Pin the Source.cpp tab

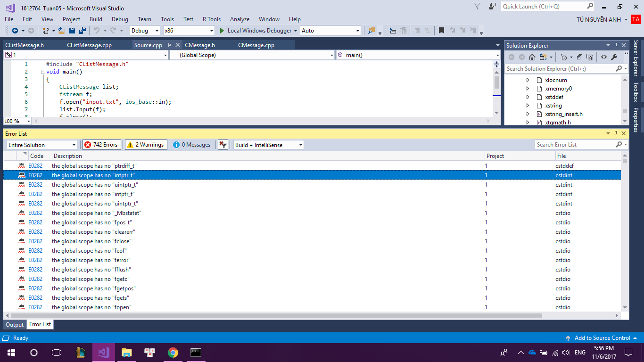[x=169, y=45]
